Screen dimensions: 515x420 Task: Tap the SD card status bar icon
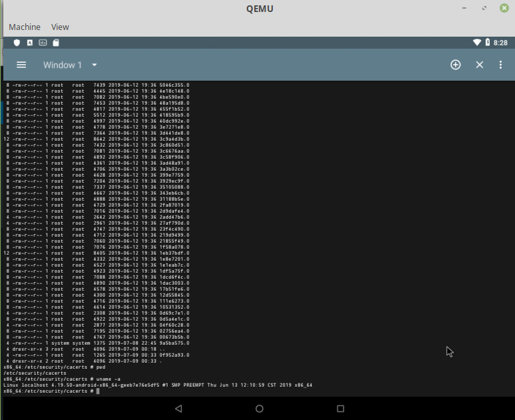point(56,43)
